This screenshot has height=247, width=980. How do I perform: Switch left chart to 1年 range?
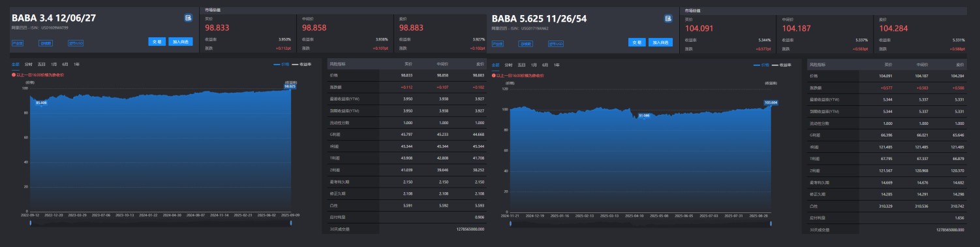77,65
